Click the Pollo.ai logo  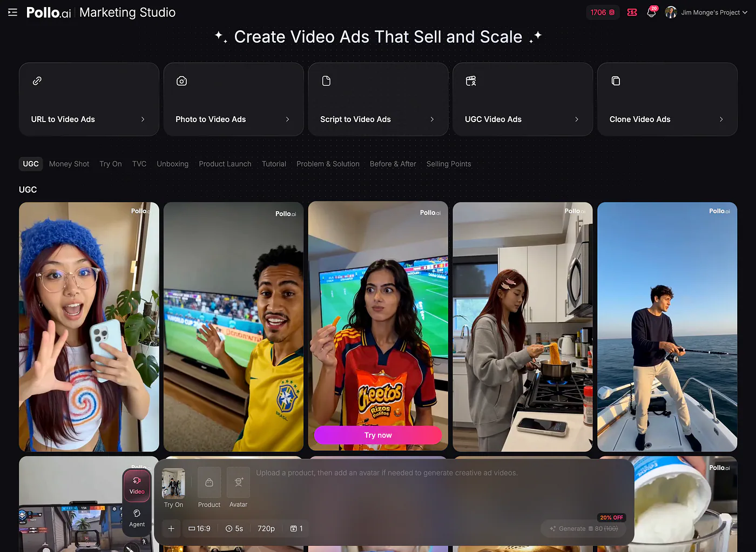tap(49, 12)
